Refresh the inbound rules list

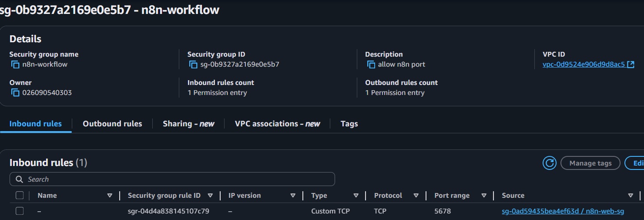pyautogui.click(x=550, y=163)
